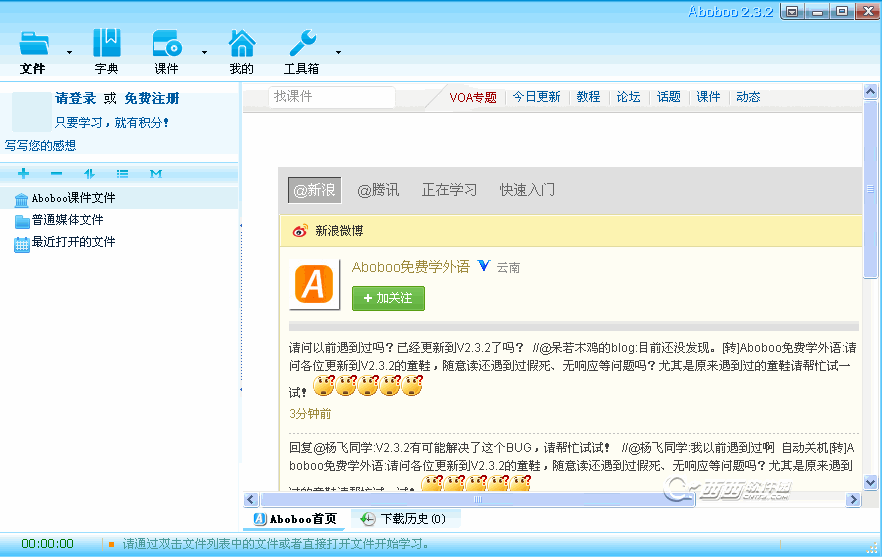Go to 我的 home icon
The image size is (882, 557).
click(x=242, y=43)
